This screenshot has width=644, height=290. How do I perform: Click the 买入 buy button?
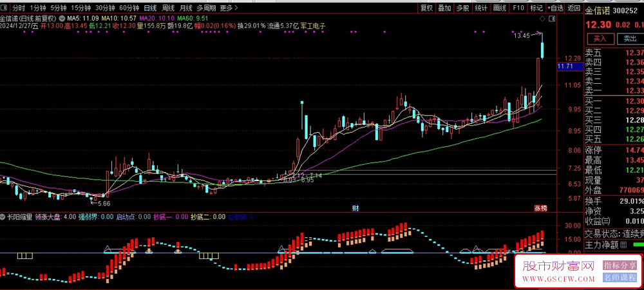pos(600,39)
